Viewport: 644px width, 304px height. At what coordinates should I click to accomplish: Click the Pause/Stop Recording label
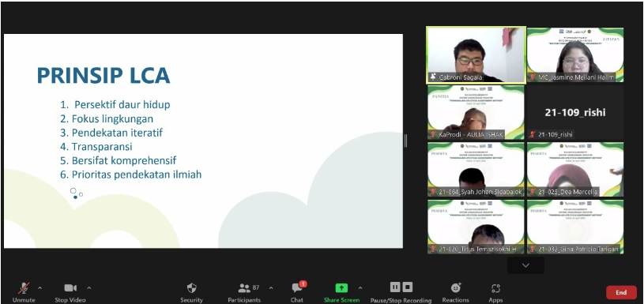coord(401,301)
